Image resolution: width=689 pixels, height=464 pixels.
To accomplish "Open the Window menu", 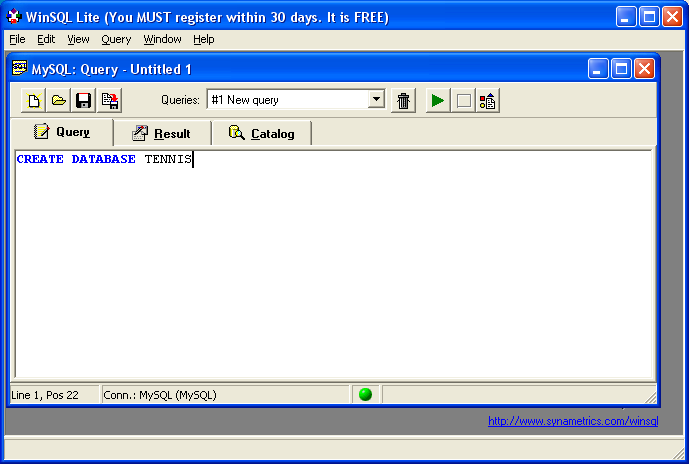I will point(162,39).
